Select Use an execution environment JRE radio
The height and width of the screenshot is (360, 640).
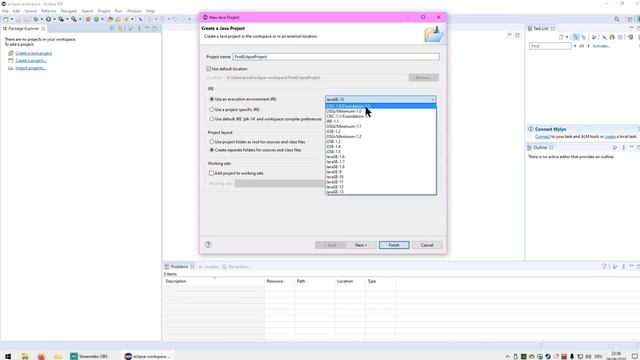pyautogui.click(x=211, y=99)
